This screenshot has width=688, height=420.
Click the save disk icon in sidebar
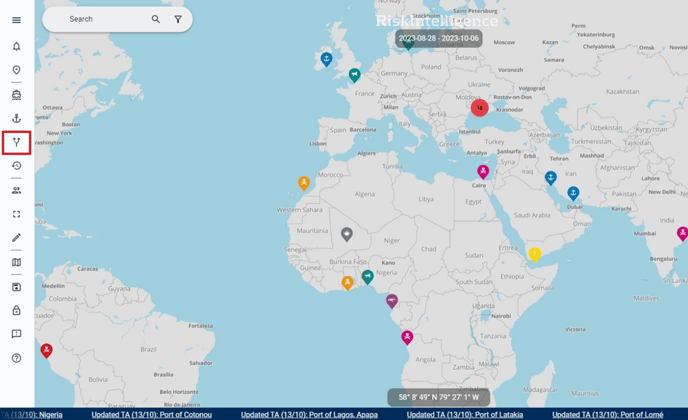click(x=16, y=287)
